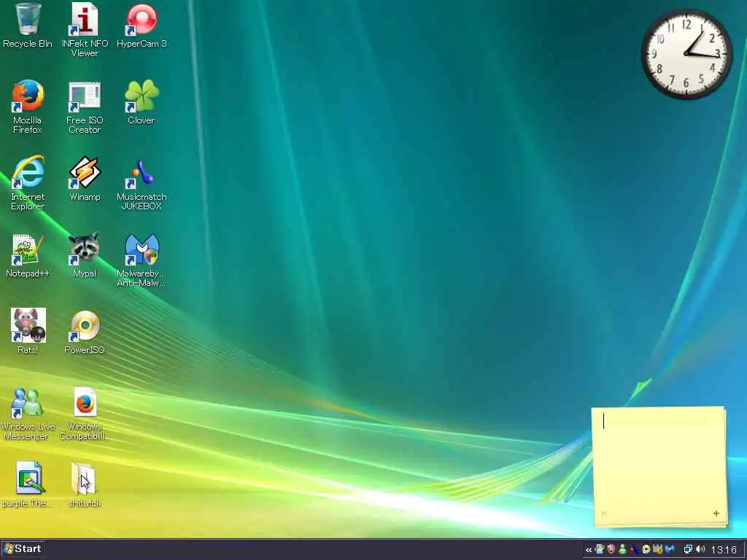Select the Internet Explorer shortcut
The height and width of the screenshot is (560, 747).
tap(28, 183)
